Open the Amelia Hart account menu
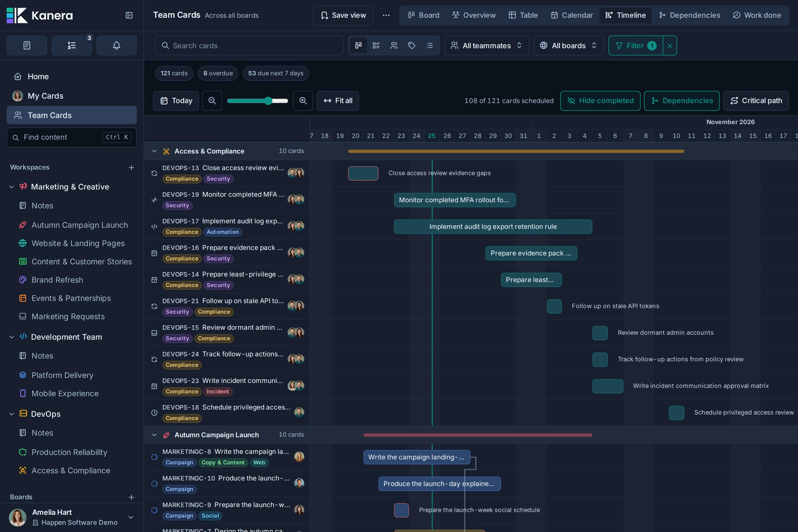 [71, 517]
